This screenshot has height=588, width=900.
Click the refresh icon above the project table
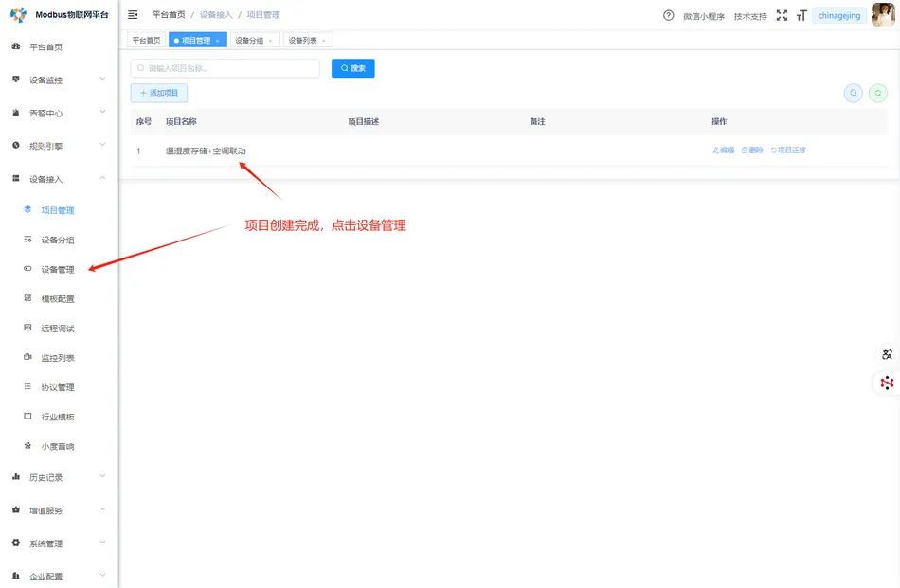coord(879,93)
